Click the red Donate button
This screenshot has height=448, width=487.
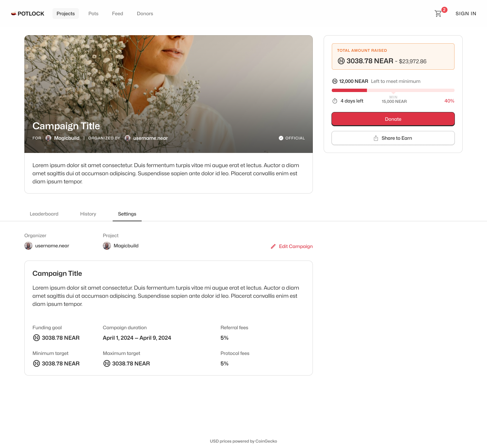click(x=393, y=119)
